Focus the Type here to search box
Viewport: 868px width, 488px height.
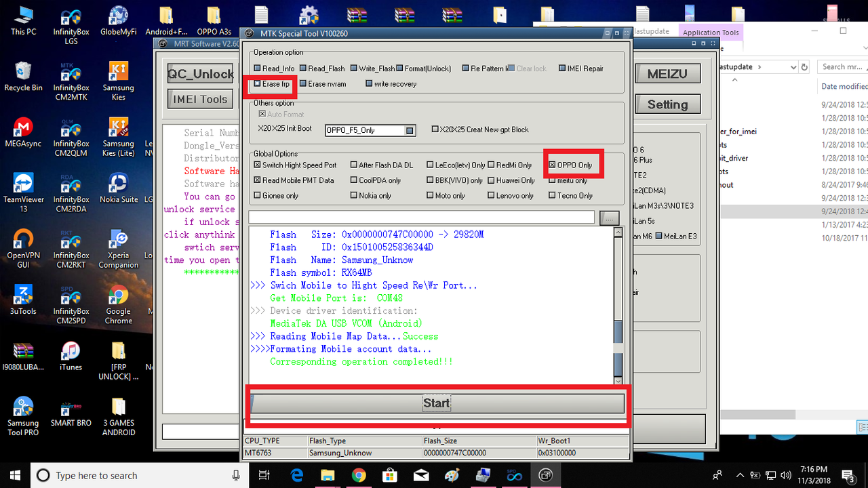(x=139, y=475)
